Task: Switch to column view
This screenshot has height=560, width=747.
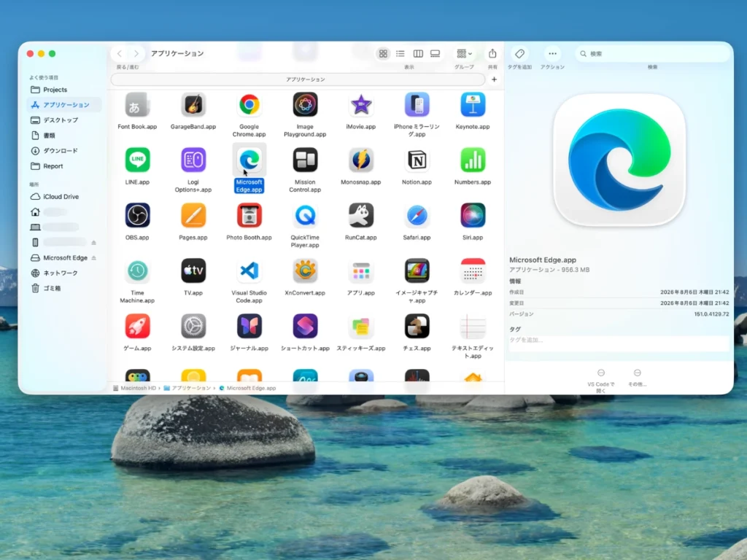Action: [x=418, y=54]
